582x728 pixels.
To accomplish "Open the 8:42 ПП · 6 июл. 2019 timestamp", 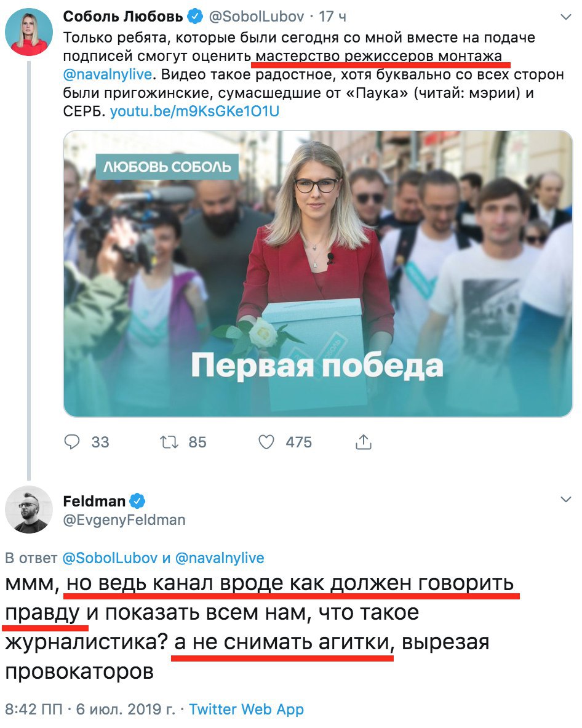I will (x=90, y=709).
